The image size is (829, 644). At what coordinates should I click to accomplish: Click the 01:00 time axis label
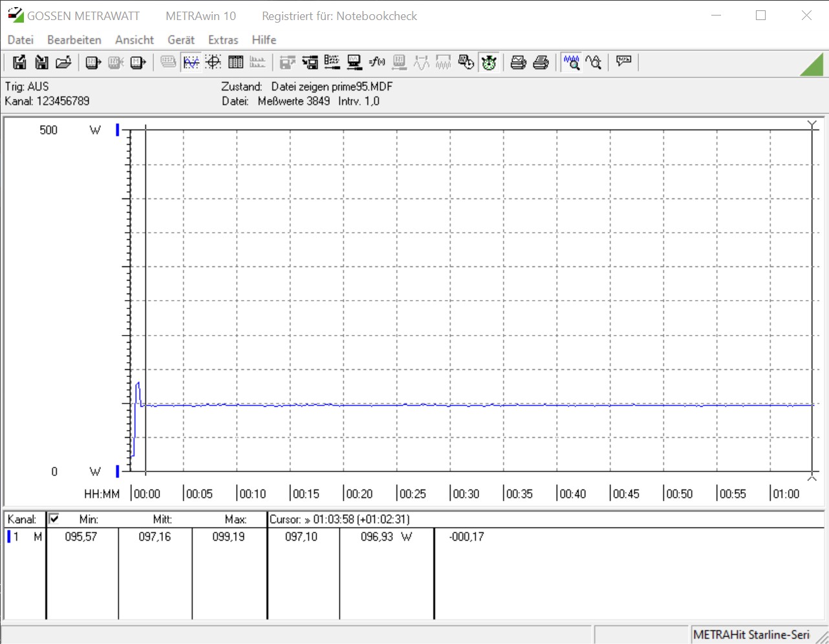[x=786, y=494]
